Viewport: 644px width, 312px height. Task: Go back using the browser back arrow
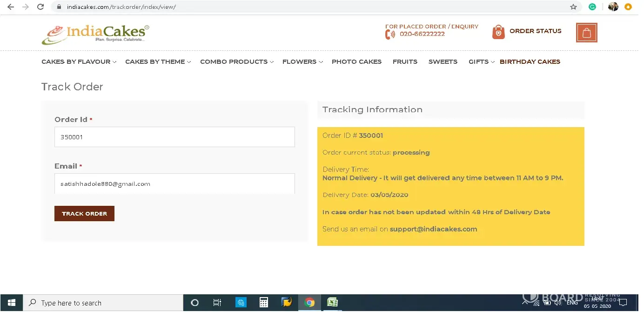pyautogui.click(x=11, y=7)
